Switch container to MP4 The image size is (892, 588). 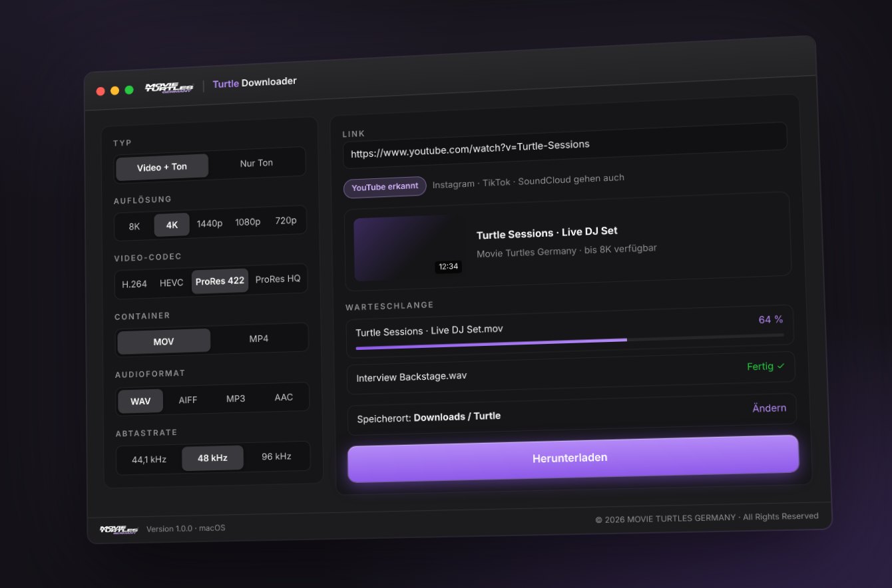(259, 339)
